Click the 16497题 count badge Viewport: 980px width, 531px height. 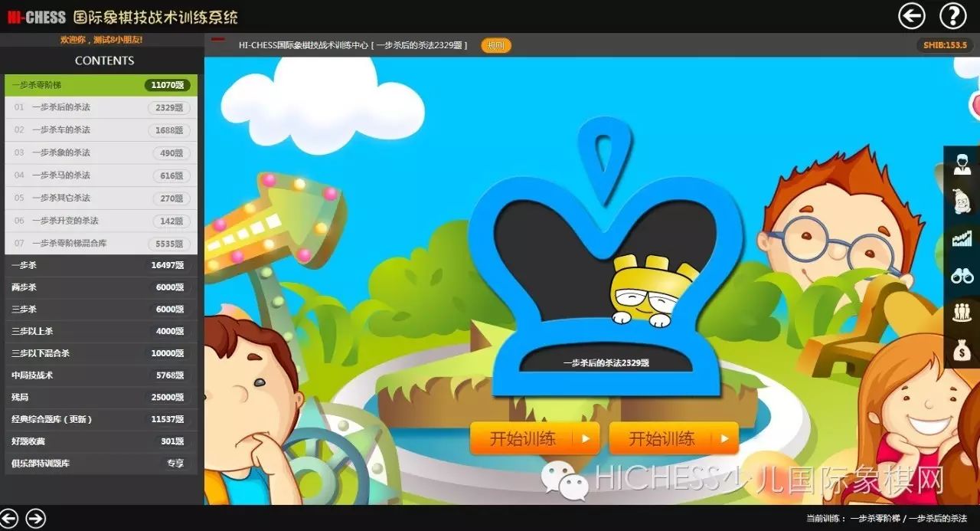tap(168, 266)
